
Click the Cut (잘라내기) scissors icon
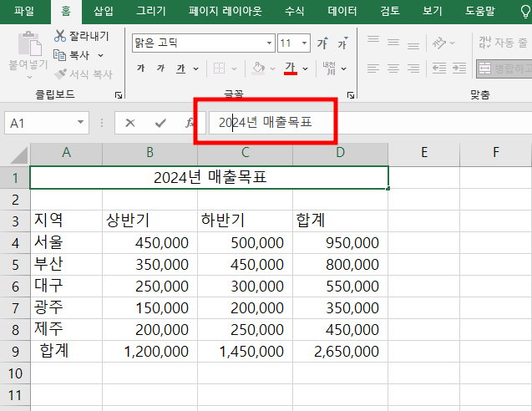pos(60,36)
